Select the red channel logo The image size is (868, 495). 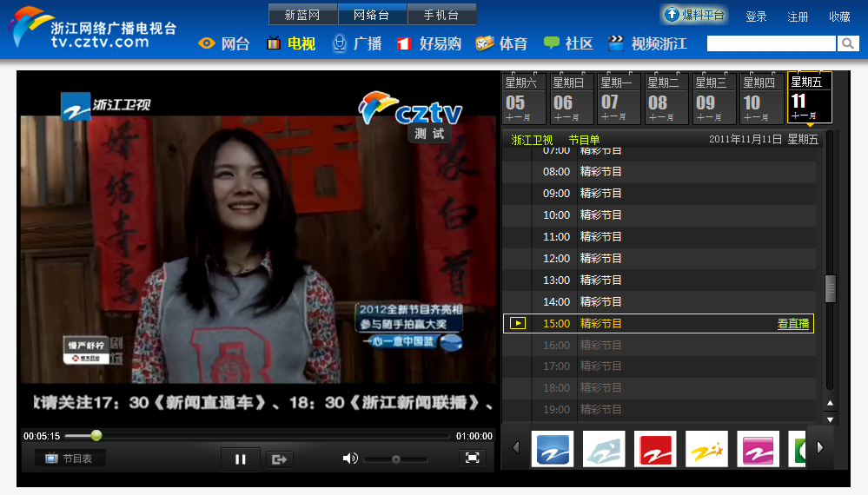655,449
